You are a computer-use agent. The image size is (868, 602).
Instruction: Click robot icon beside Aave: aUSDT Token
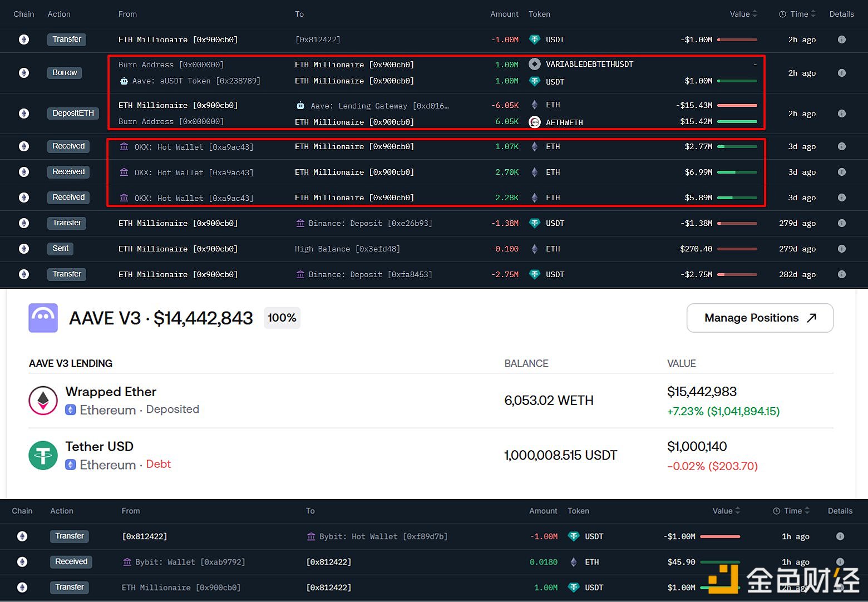coord(124,81)
